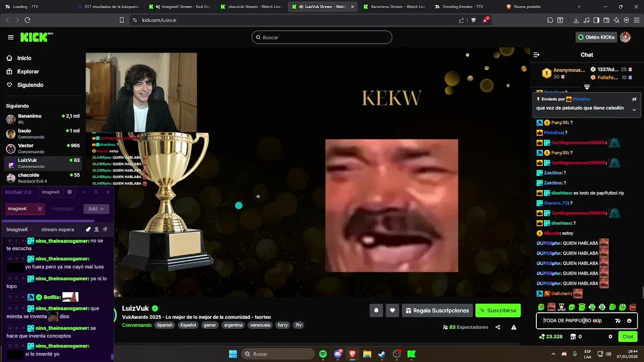Expand the pinned message chevron
This screenshot has height=362, width=644.
(x=634, y=110)
